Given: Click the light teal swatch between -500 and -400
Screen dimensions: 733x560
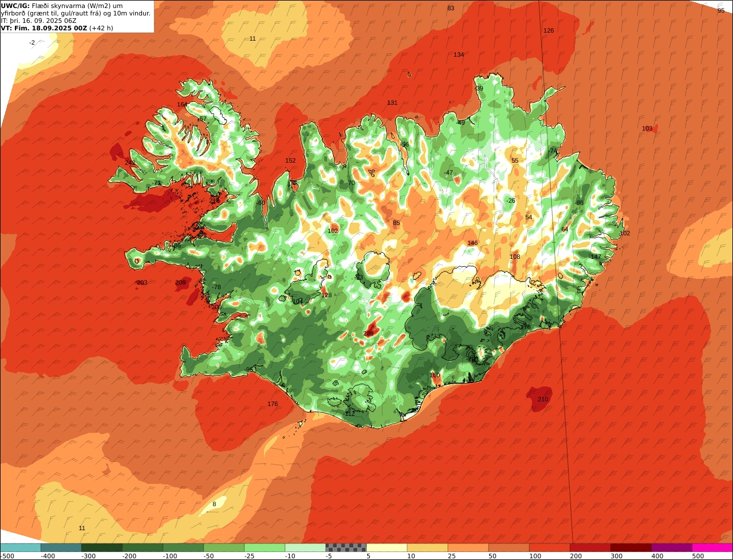Looking at the screenshot, I should [x=21, y=547].
